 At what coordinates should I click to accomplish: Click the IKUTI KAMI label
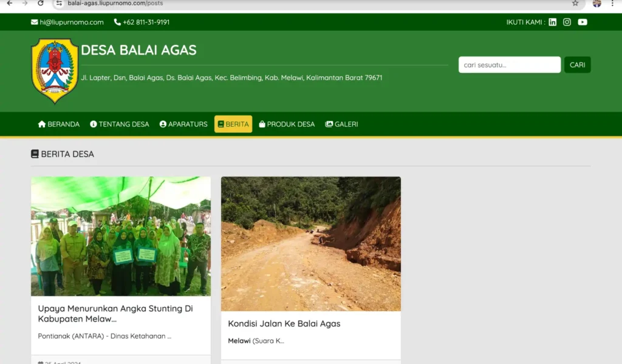(x=525, y=22)
